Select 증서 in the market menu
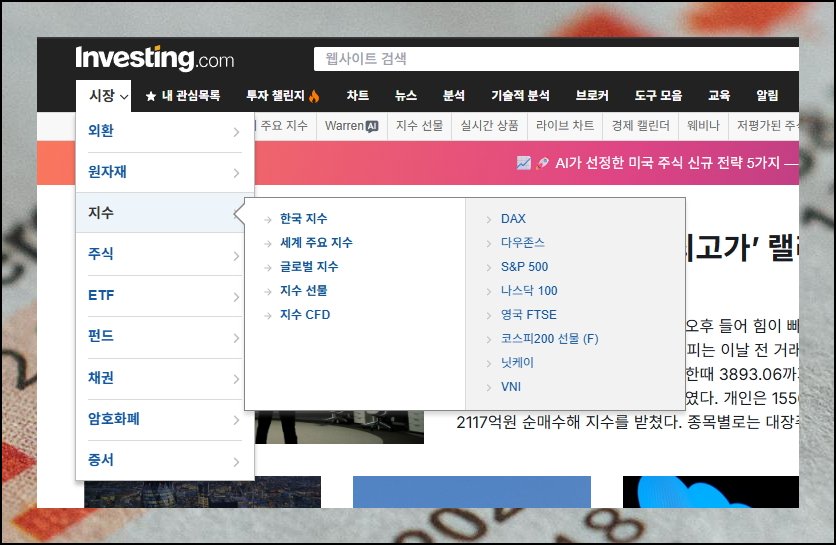836x545 pixels. coord(101,460)
